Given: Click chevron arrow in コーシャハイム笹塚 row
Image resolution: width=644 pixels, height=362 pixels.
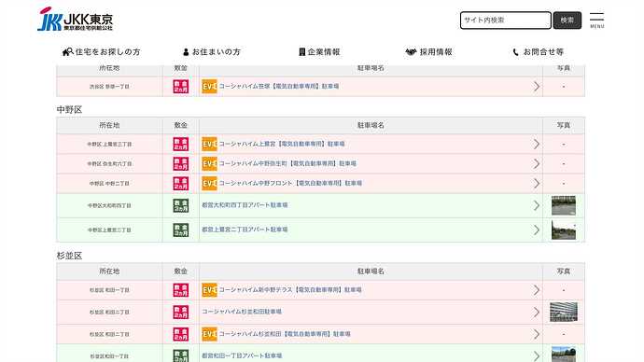Looking at the screenshot, I should click(537, 87).
